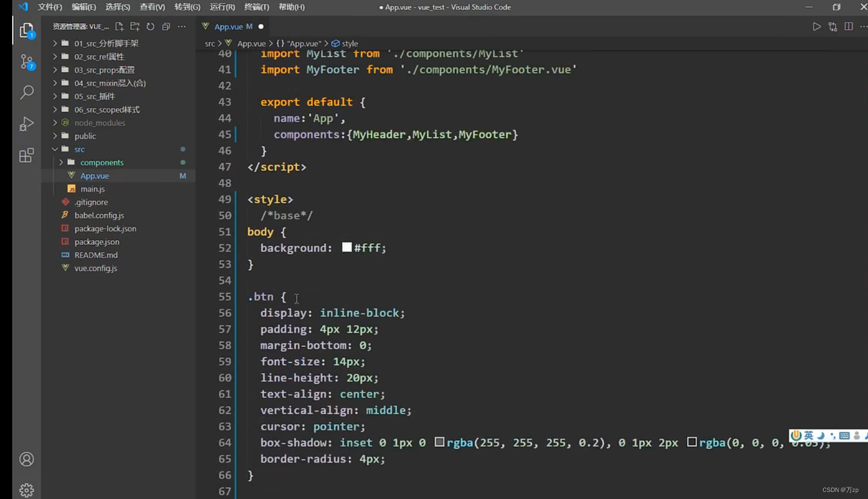The width and height of the screenshot is (868, 499).
Task: Click the rgba(0, 0, 0, 0.05) color swatch
Action: (x=692, y=442)
